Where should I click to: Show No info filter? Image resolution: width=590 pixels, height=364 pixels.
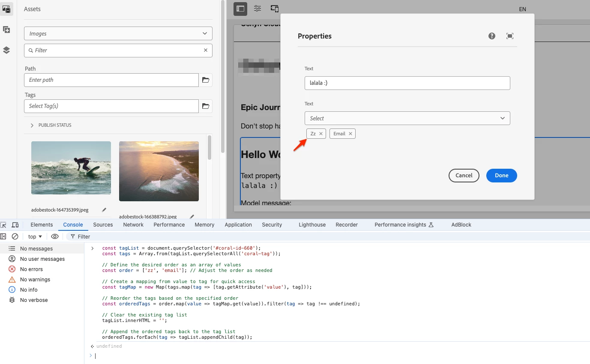click(42, 290)
